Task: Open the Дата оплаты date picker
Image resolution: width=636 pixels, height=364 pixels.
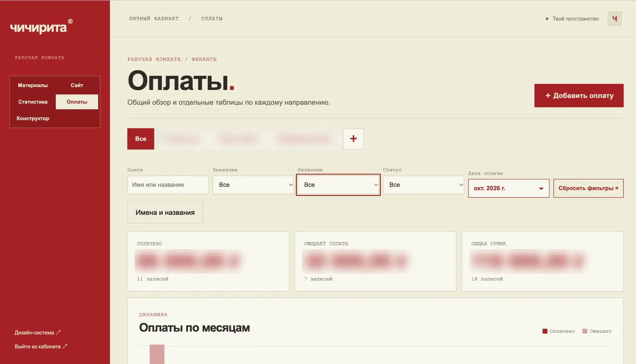Action: point(509,188)
